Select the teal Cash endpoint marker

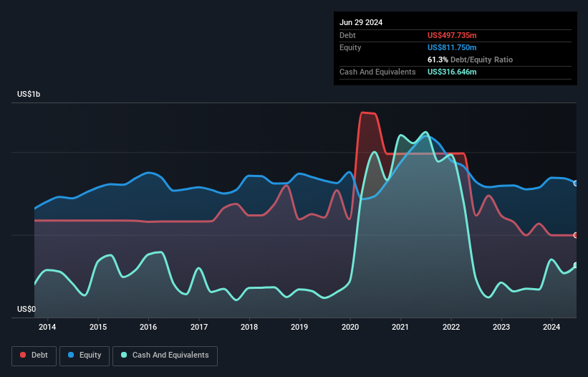[x=575, y=265]
